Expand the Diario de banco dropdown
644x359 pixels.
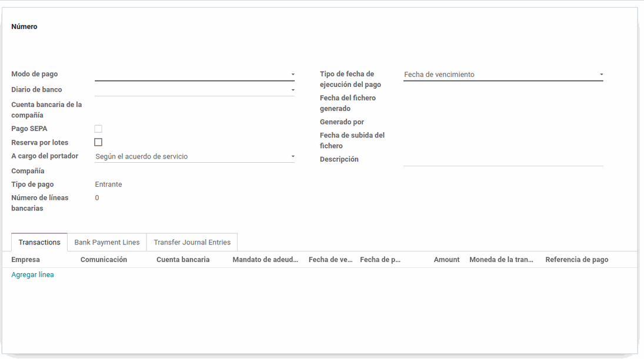(194, 90)
